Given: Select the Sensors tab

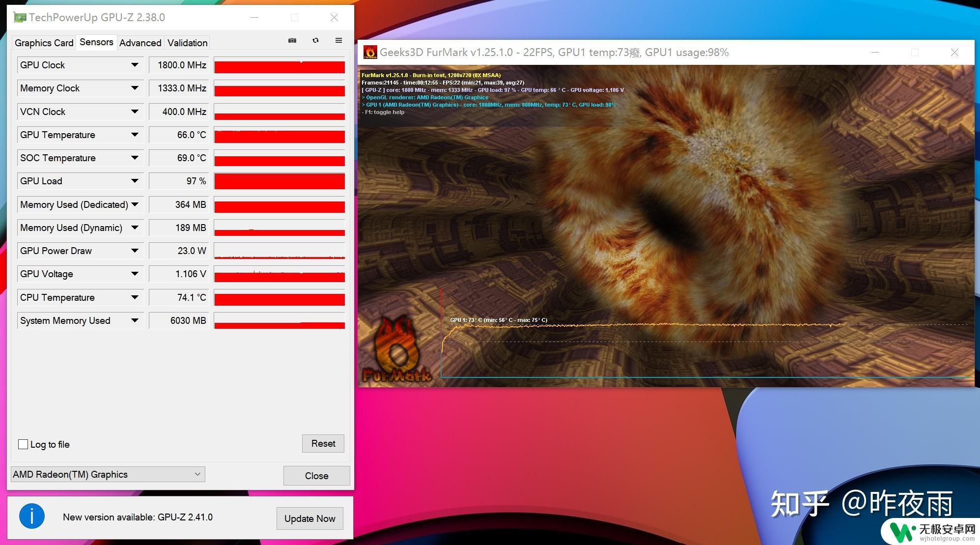Looking at the screenshot, I should pos(96,42).
